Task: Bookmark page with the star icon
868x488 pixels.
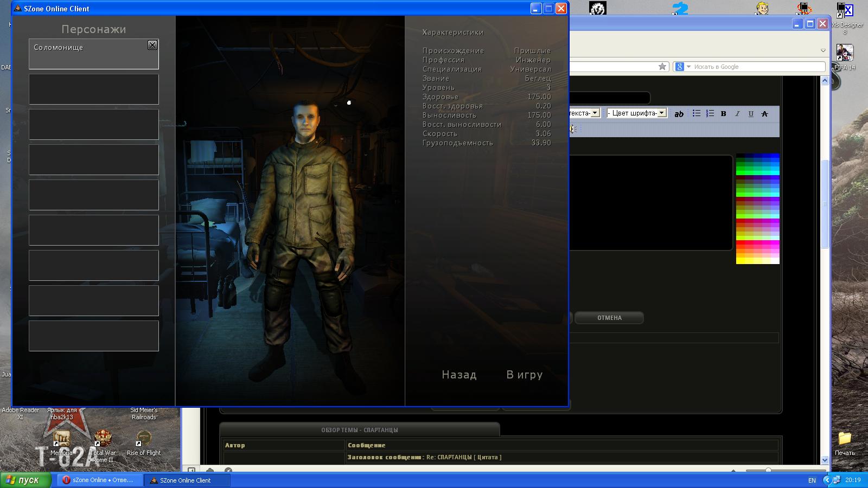Action: [662, 67]
